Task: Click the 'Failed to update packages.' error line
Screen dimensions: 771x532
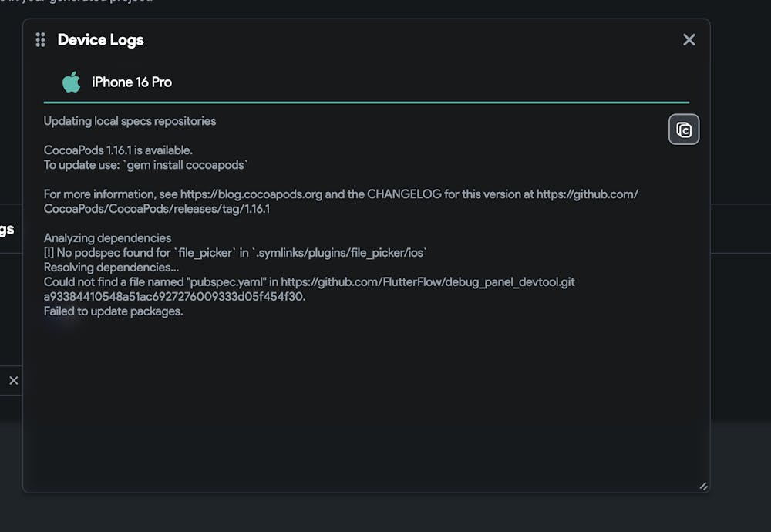Action: coord(113,311)
